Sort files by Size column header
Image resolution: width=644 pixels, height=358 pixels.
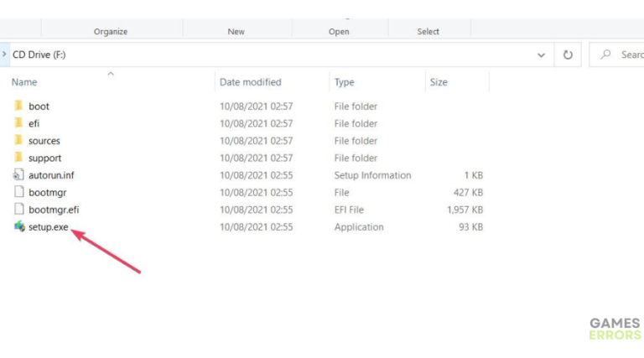[x=439, y=82]
